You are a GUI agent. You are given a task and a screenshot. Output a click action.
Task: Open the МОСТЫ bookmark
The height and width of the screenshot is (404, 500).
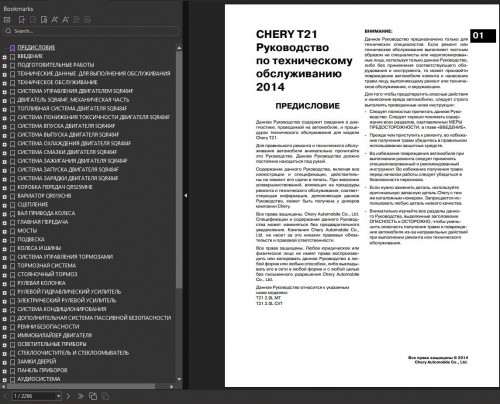click(27, 231)
